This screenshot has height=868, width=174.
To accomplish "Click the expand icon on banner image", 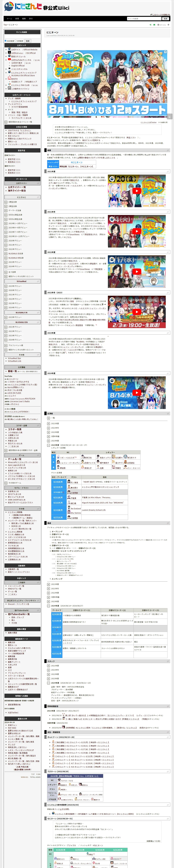I will click(x=165, y=52).
